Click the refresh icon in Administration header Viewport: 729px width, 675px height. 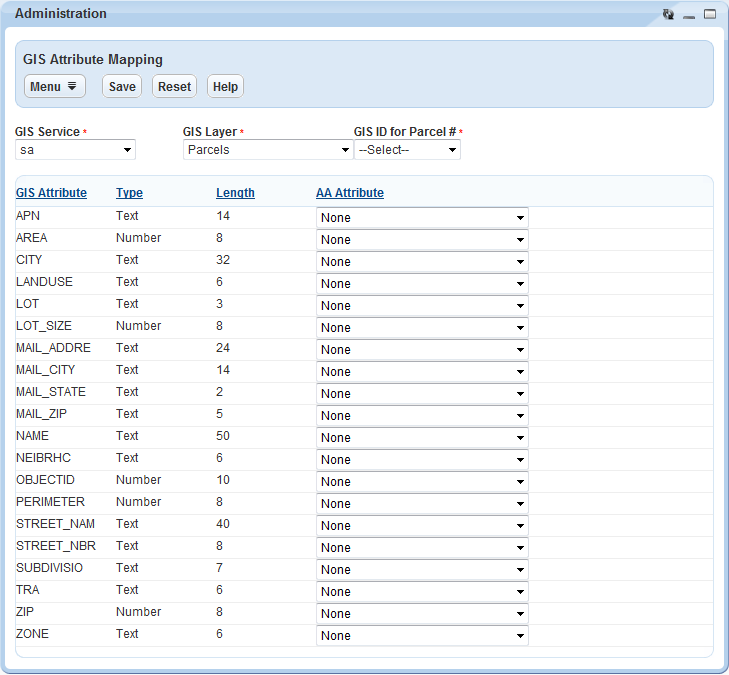click(x=668, y=15)
